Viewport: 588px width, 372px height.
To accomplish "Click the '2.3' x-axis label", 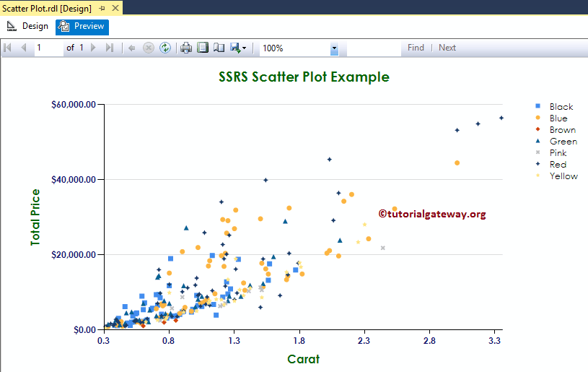I will [x=364, y=341].
